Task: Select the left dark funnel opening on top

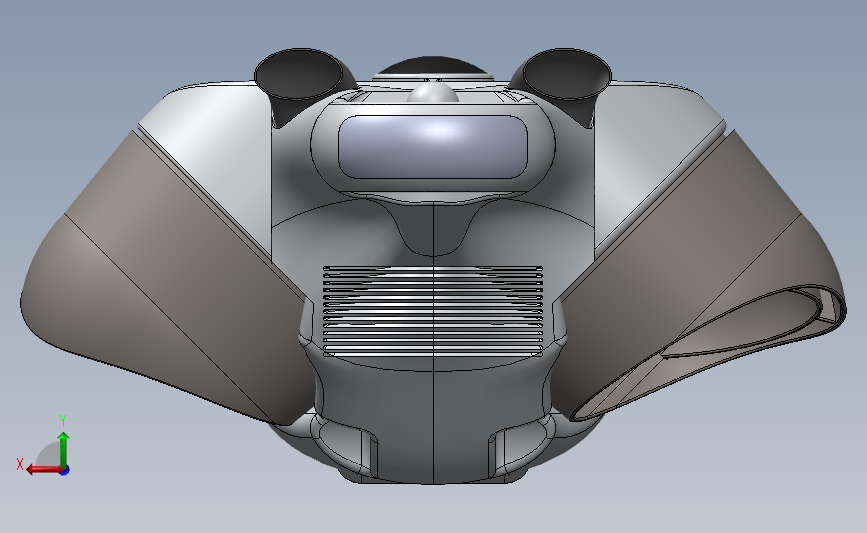Action: click(x=299, y=74)
